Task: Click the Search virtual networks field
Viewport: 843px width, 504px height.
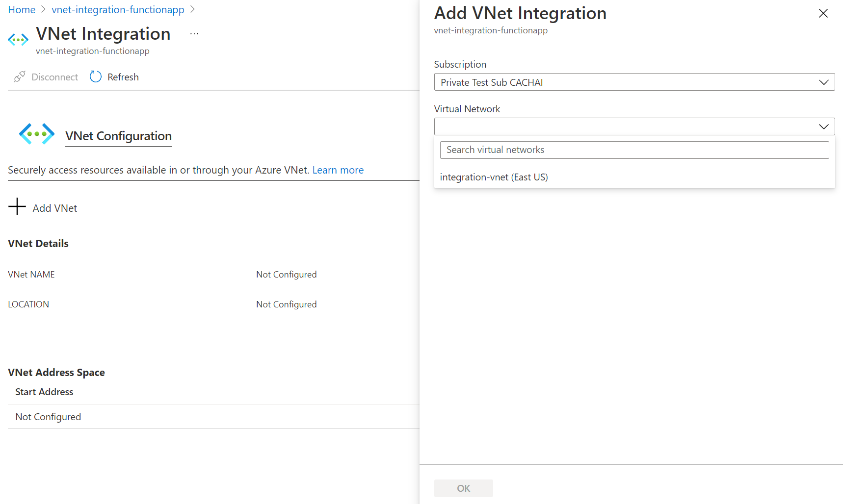Action: 634,150
